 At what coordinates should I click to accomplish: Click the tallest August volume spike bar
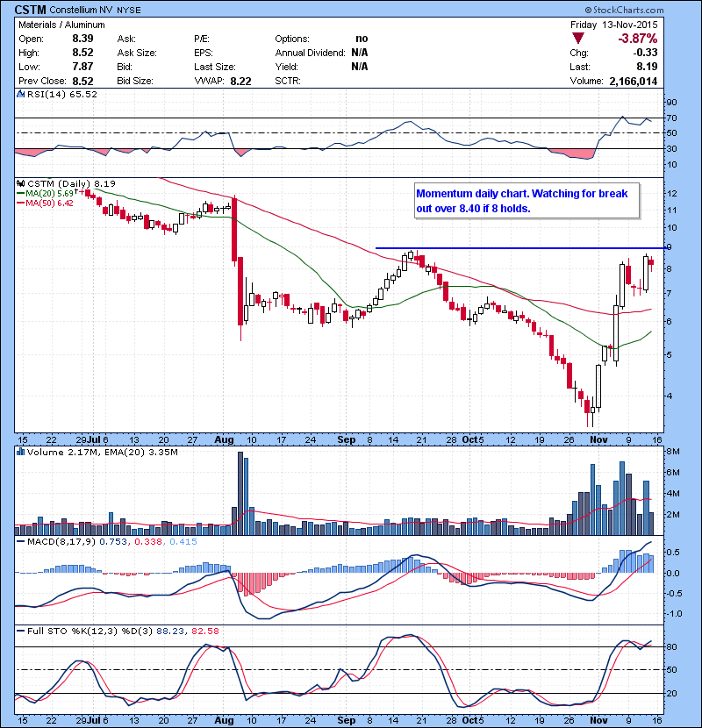240,494
